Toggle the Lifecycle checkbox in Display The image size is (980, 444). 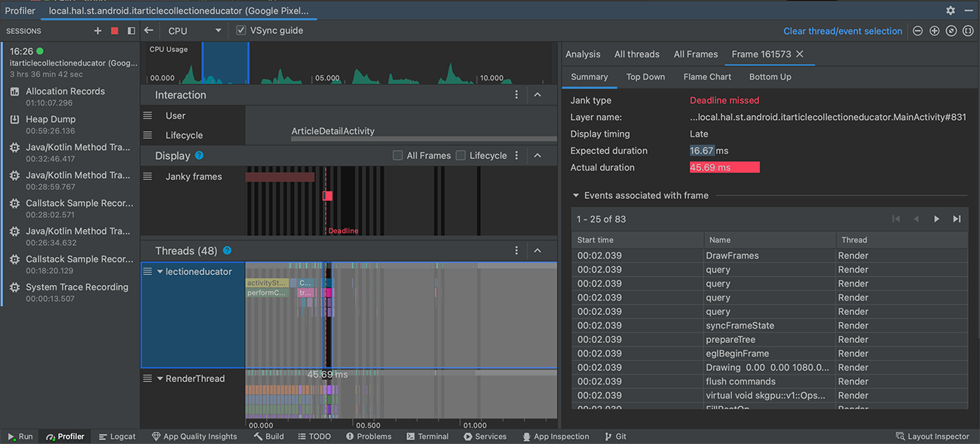click(x=459, y=155)
